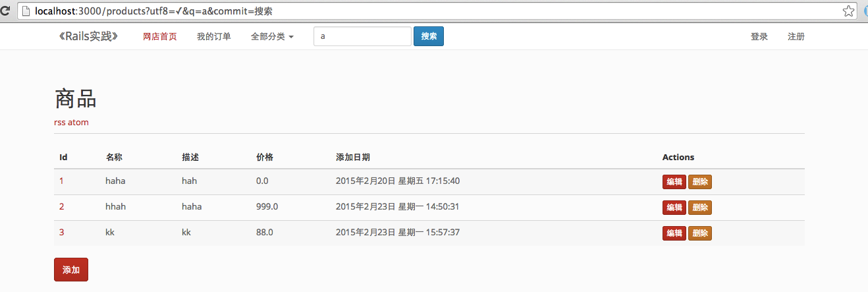This screenshot has height=292, width=868.
Task: Open the atom feed link
Action: [x=78, y=123]
